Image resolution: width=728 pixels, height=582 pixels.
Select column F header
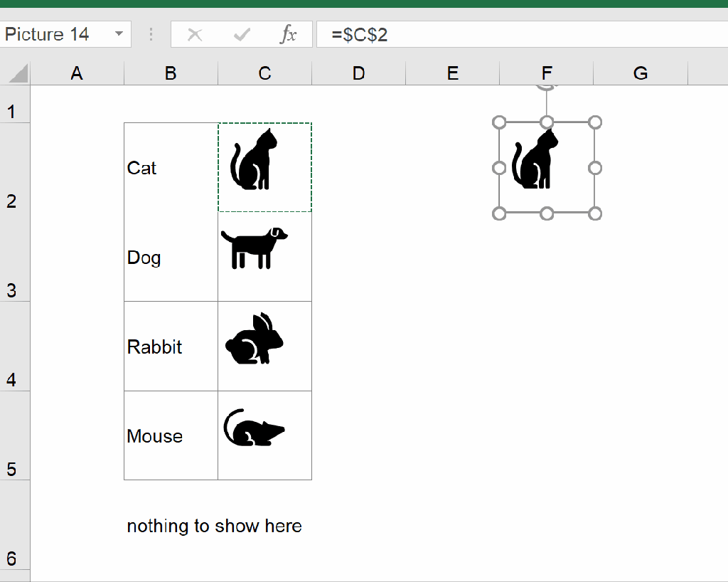point(546,73)
